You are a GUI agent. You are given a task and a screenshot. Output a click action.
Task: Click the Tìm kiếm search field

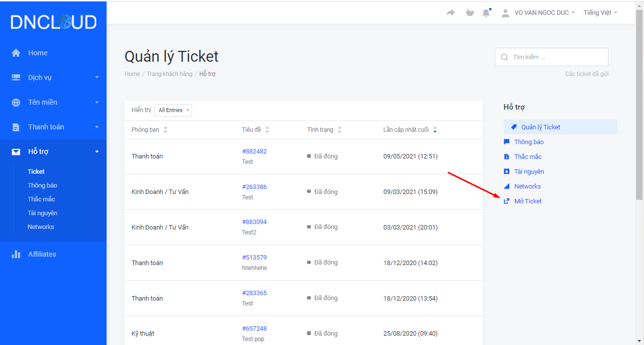558,57
